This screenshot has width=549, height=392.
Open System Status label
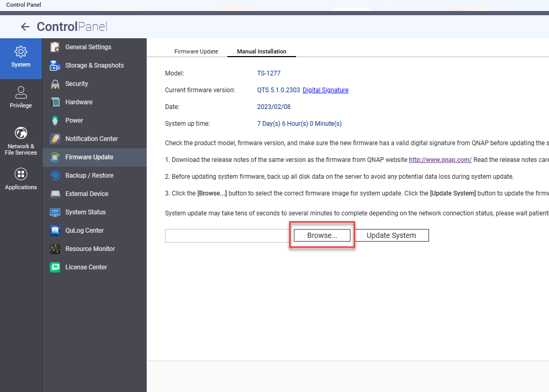(x=85, y=212)
